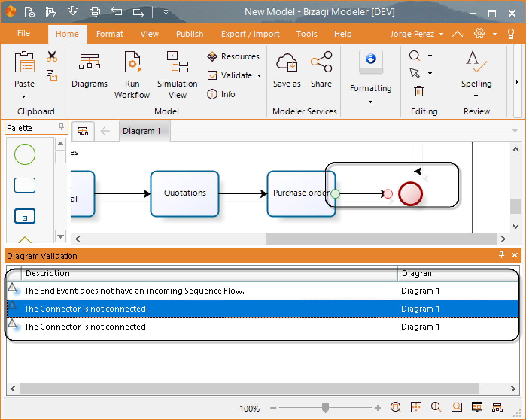
Task: Click the Copy icon in Clipboard group
Action: tap(52, 75)
